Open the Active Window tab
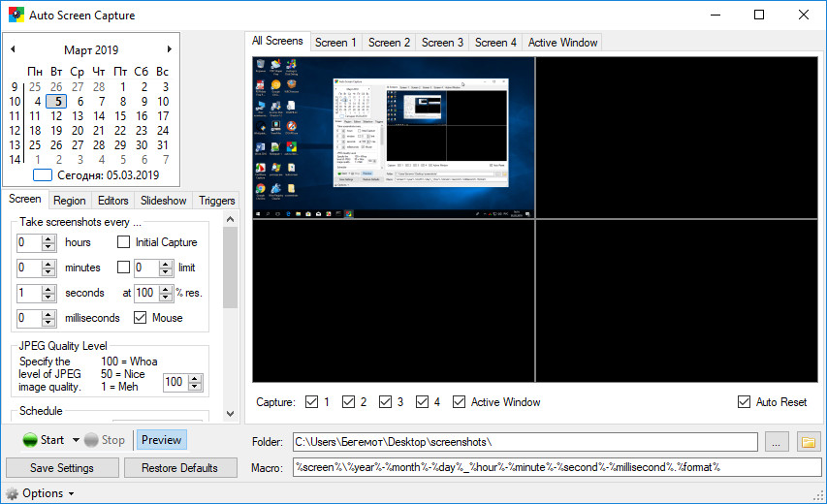 562,43
